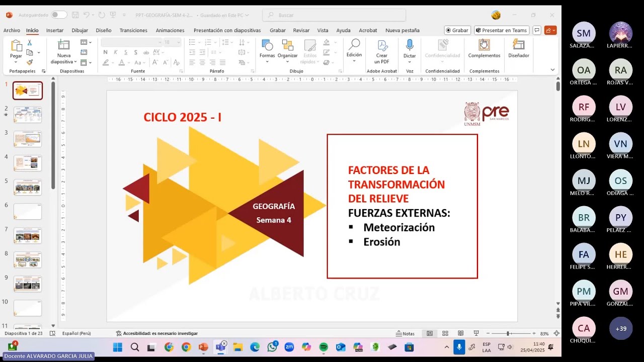Toggle the Notas pane
The height and width of the screenshot is (362, 644).
tap(406, 333)
